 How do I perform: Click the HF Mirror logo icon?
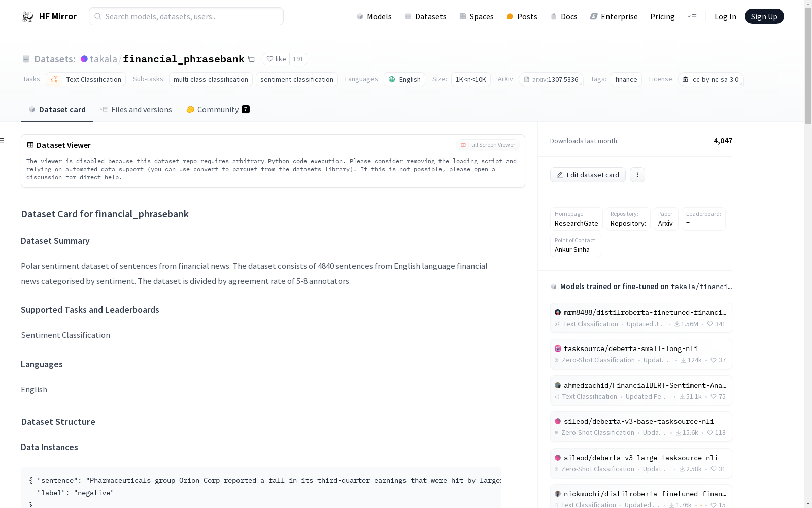(x=28, y=17)
